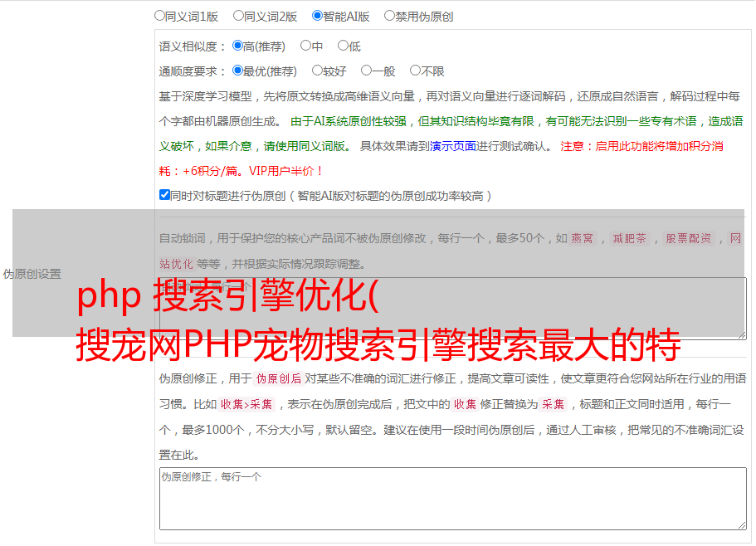Click the 燕窝 example keyword
Viewport: 756px width, 546px height.
[x=583, y=238]
